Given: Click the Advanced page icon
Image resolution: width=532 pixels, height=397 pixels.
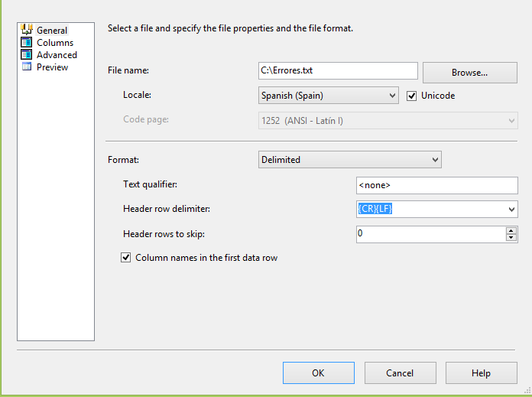Looking at the screenshot, I should tap(26, 55).
